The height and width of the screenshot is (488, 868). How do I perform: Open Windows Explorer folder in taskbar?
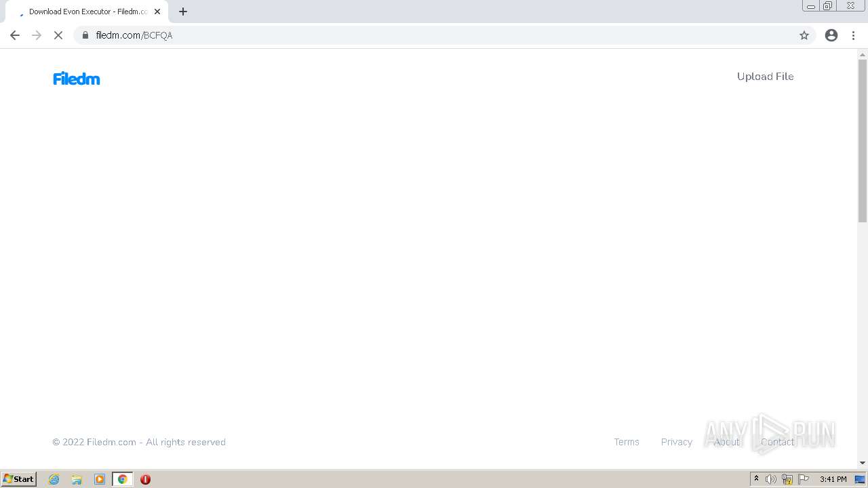click(x=77, y=479)
